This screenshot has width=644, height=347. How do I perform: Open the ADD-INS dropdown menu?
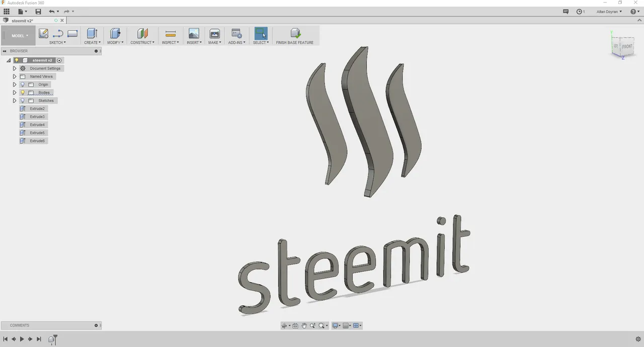[236, 43]
